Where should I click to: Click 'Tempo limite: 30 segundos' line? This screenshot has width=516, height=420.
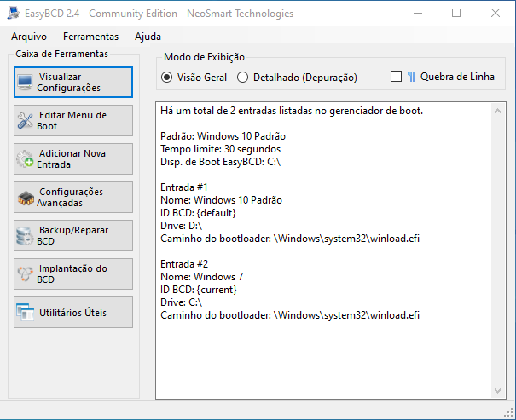click(221, 149)
